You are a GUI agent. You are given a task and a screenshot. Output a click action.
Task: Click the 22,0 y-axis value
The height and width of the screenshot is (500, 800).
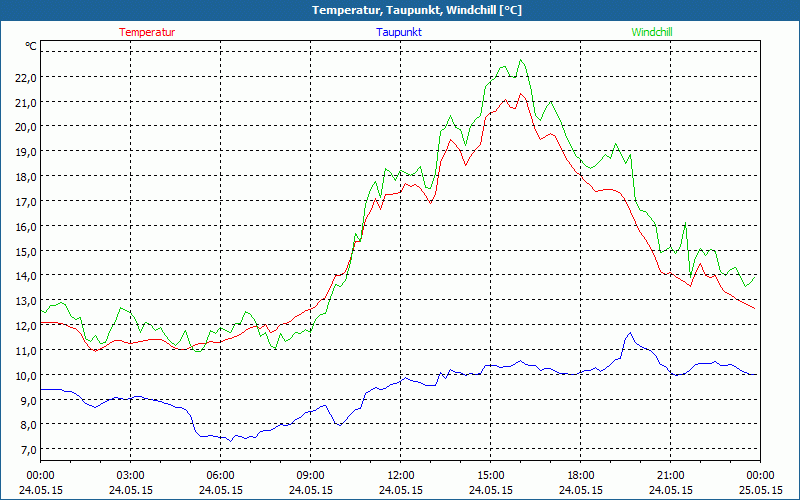[x=27, y=78]
